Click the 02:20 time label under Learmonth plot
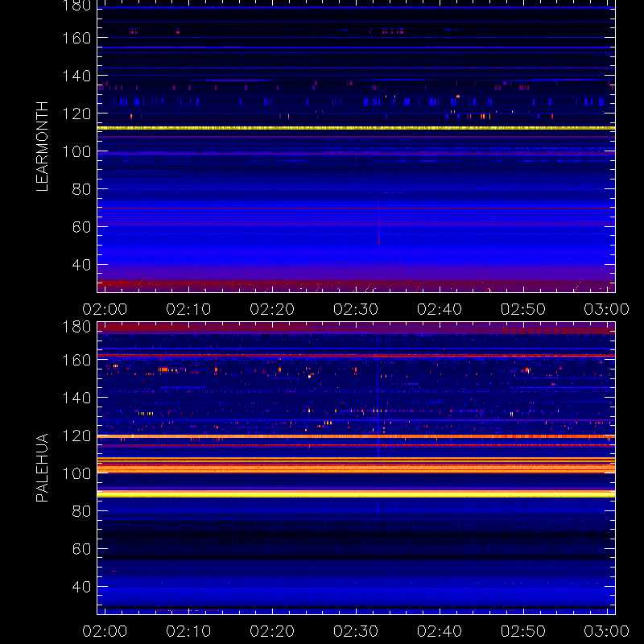The width and height of the screenshot is (644, 644). pyautogui.click(x=272, y=309)
